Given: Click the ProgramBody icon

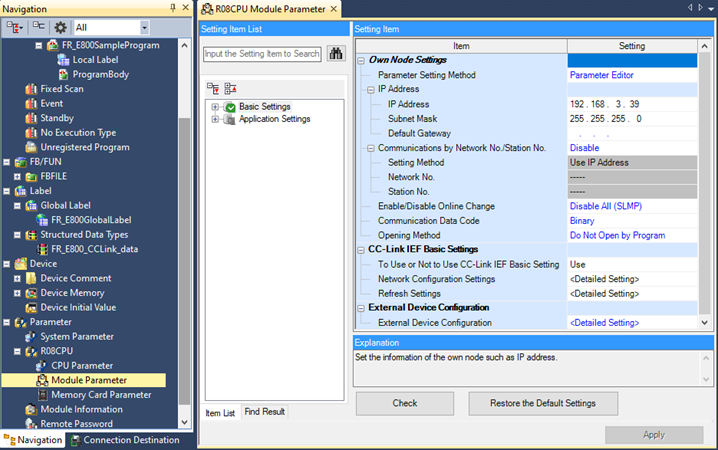Looking at the screenshot, I should click(63, 74).
